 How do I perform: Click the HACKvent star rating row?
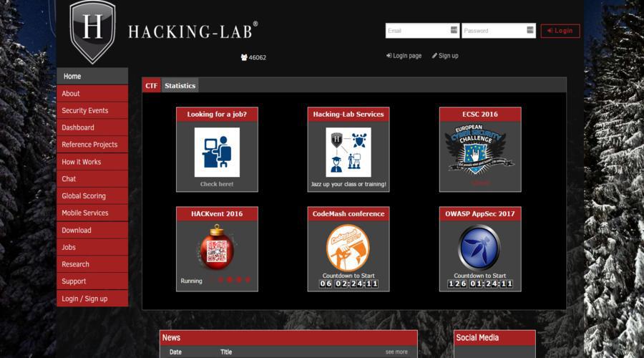coord(230,280)
